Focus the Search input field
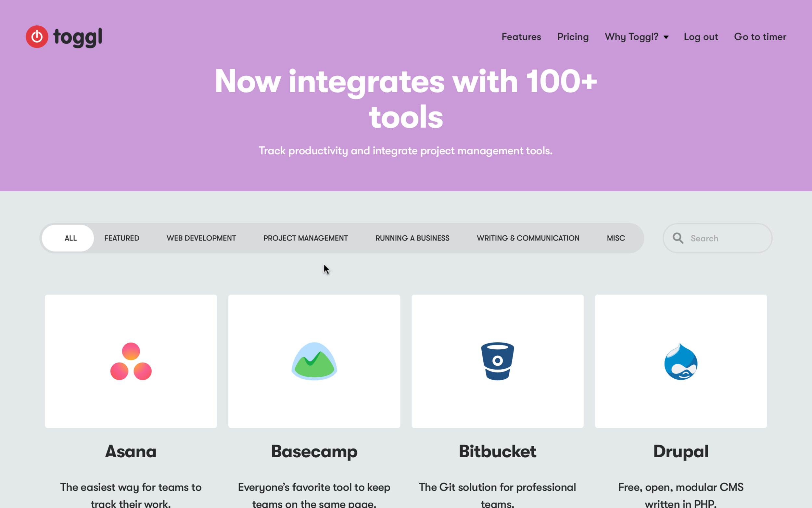This screenshot has height=508, width=812. point(717,238)
